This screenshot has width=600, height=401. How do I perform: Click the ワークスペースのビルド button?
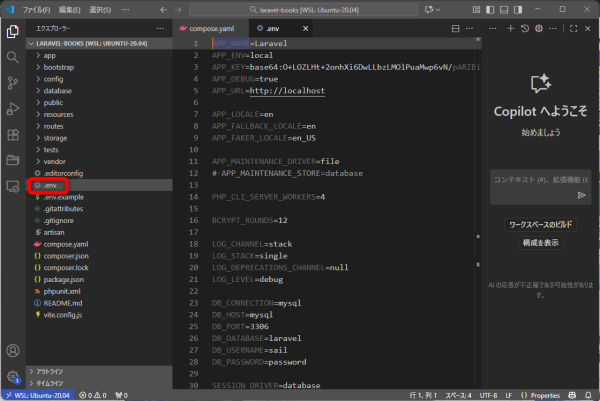(540, 225)
